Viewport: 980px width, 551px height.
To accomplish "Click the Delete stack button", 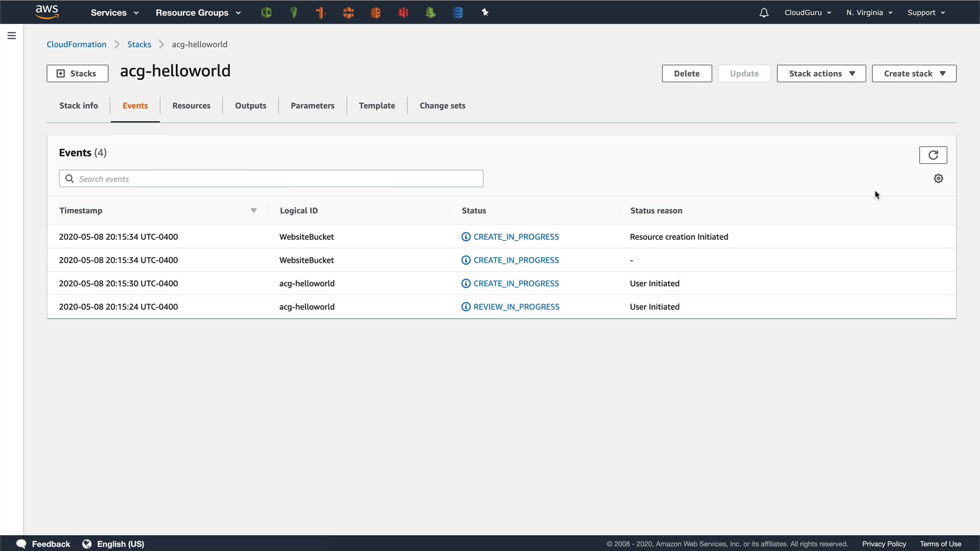I will [687, 73].
